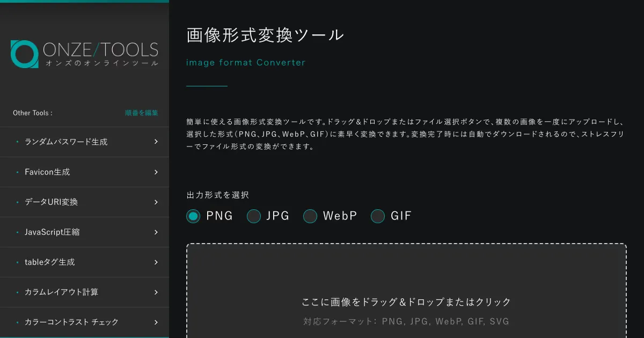The image size is (644, 338).
Task: Click the chevron next to ランダムパスワード生成
Action: pos(156,142)
